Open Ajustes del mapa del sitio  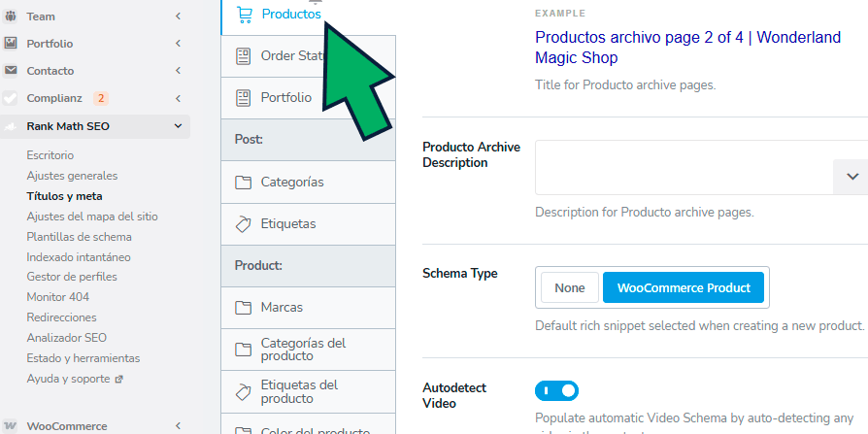click(x=92, y=217)
